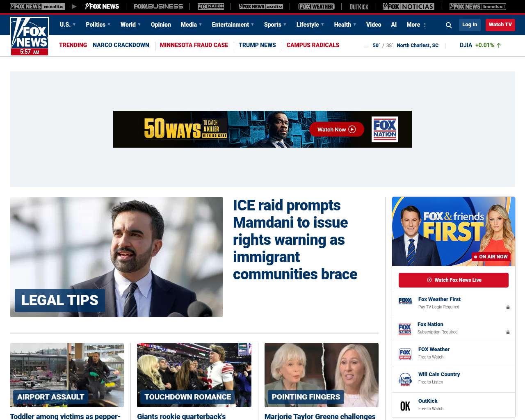Click the Fox News logo home icon
The width and height of the screenshot is (525, 420).
coord(30,36)
